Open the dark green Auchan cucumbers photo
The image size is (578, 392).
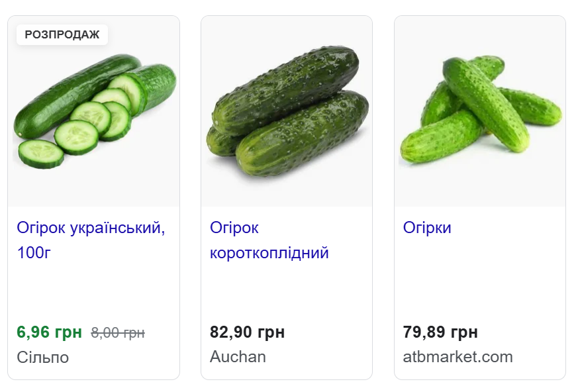(287, 113)
